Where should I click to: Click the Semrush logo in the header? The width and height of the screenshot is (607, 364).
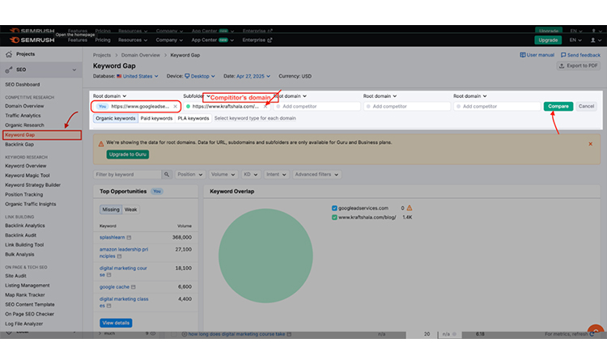tap(32, 40)
